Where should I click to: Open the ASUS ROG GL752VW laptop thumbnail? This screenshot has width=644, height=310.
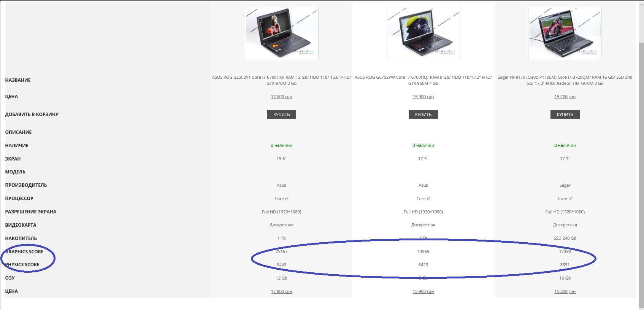click(423, 33)
